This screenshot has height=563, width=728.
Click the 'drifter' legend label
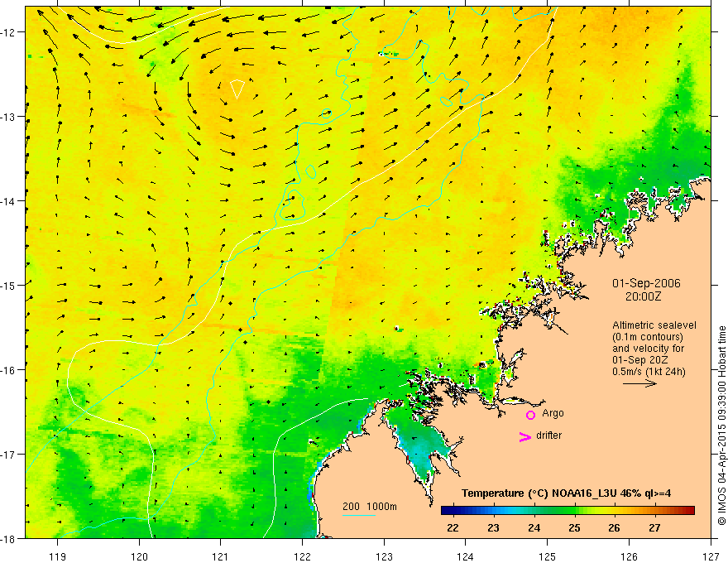(548, 435)
